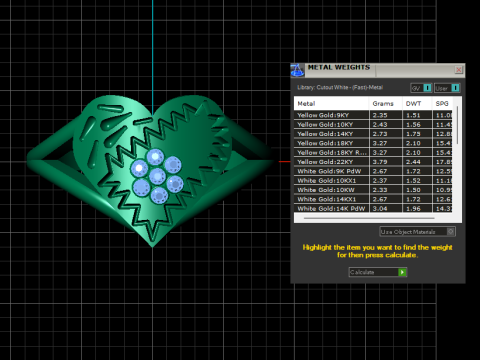The height and width of the screenshot is (360, 480).
Task: Click the 2.35 grams cell
Action: tap(386, 115)
